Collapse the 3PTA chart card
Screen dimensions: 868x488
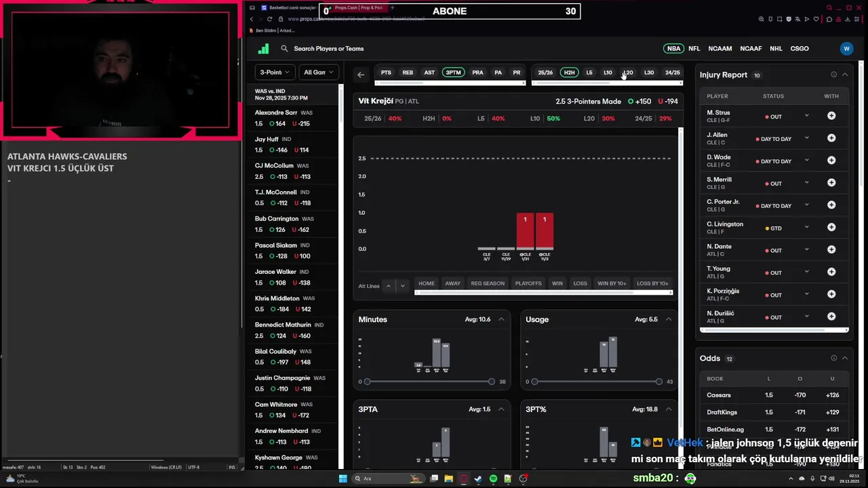pos(501,409)
